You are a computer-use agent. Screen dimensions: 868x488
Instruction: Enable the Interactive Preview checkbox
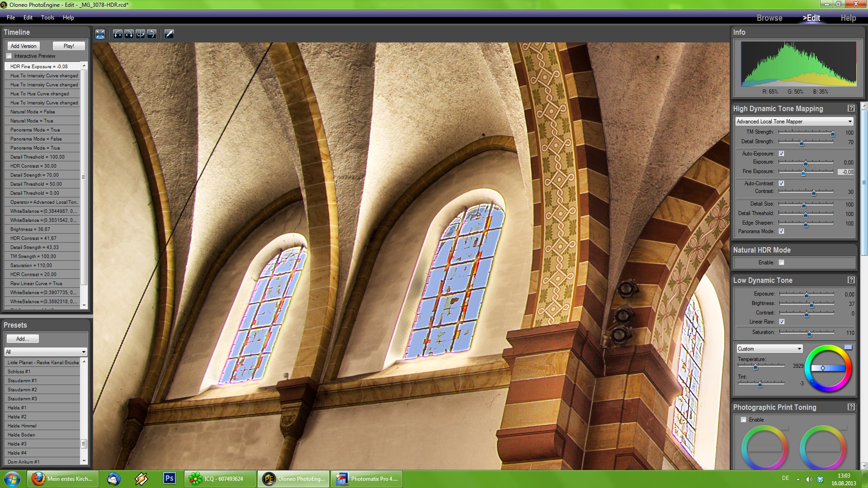[9, 56]
